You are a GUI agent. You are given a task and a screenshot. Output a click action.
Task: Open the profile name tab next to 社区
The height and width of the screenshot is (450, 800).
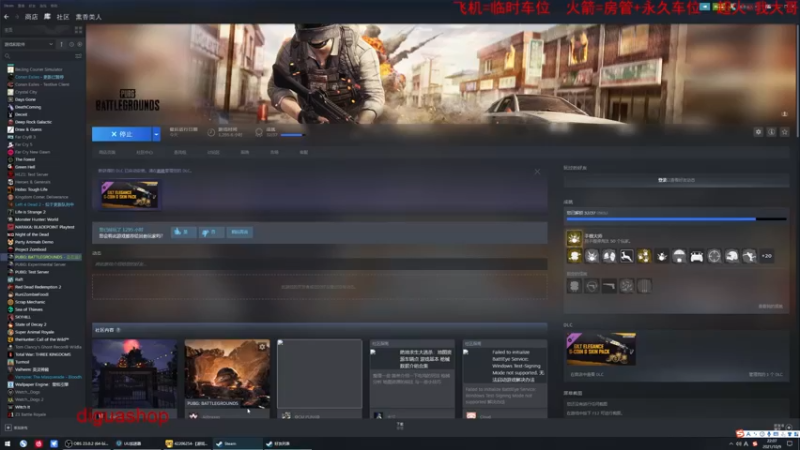point(89,17)
